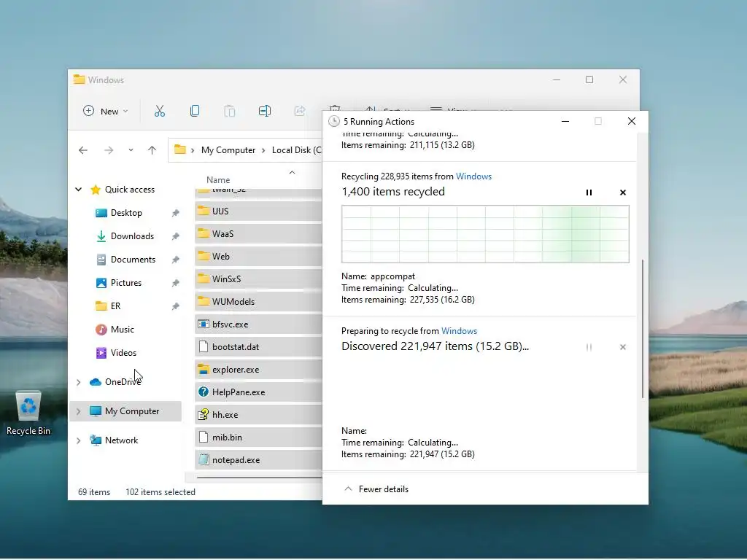Click the Cut scissors icon in toolbar
This screenshot has height=560, width=747.
pyautogui.click(x=160, y=111)
